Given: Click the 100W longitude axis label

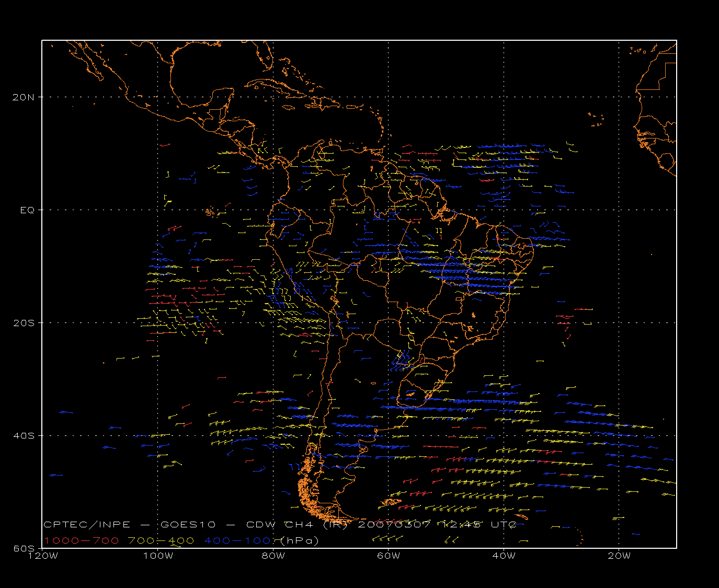Looking at the screenshot, I should pos(158,556).
